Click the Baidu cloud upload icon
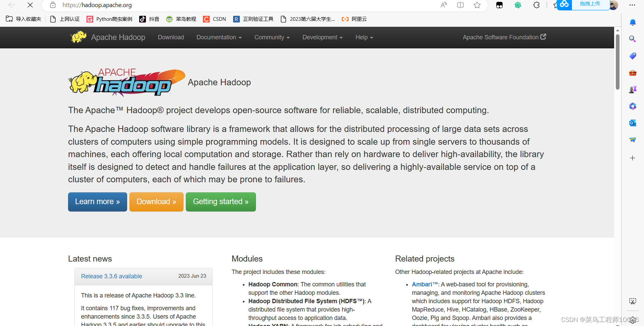 (565, 4)
